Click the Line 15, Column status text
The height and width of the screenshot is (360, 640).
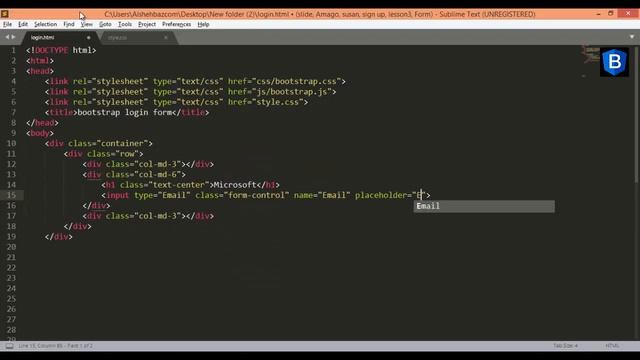coord(56,346)
